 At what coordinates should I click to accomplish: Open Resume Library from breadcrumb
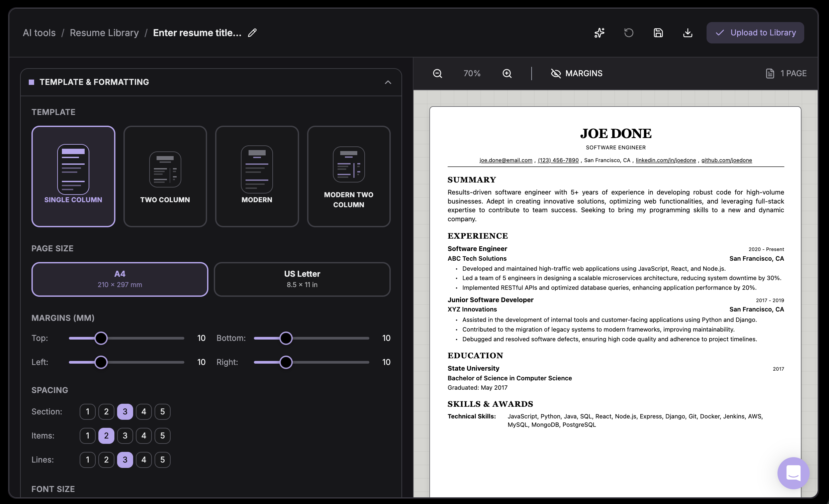pyautogui.click(x=104, y=33)
